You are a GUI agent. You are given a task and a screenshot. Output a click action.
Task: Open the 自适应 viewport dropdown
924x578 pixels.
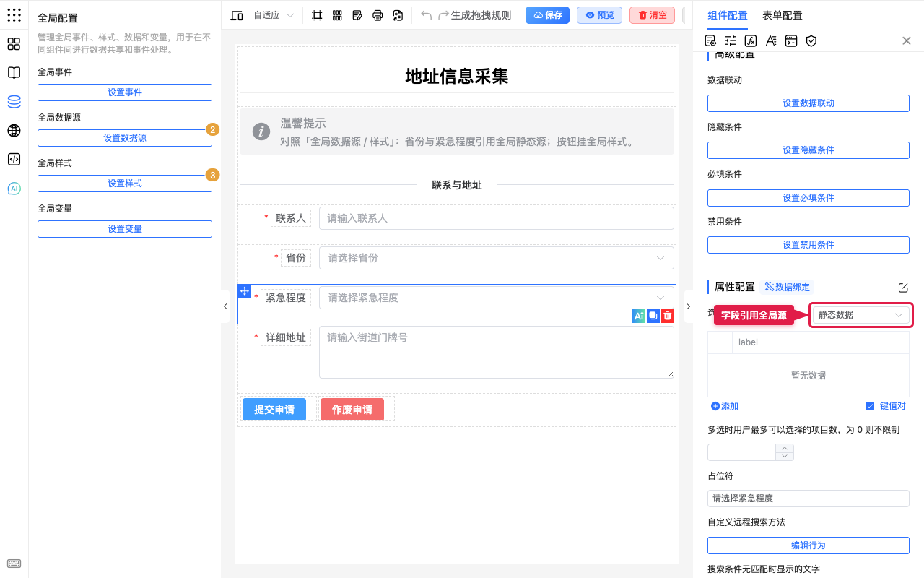point(274,15)
